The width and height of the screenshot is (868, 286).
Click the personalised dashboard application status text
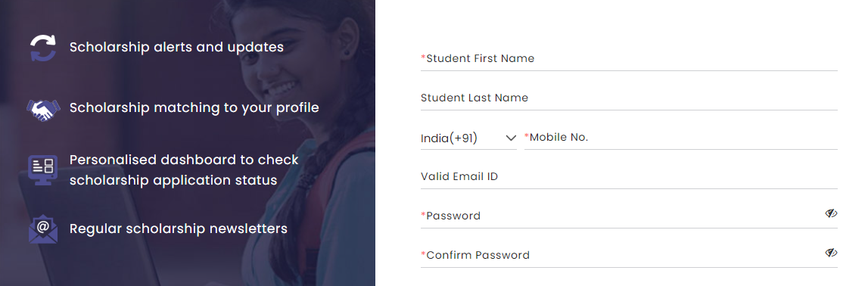pyautogui.click(x=185, y=170)
